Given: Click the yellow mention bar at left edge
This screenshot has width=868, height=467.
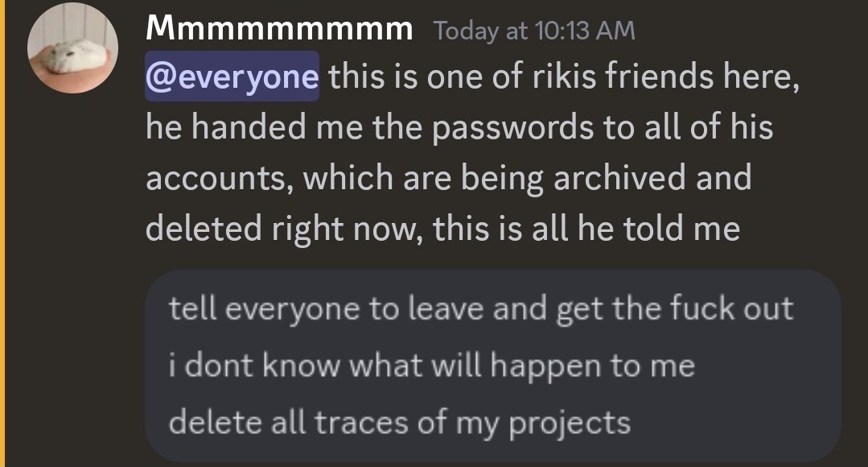Looking at the screenshot, I should point(2,233).
